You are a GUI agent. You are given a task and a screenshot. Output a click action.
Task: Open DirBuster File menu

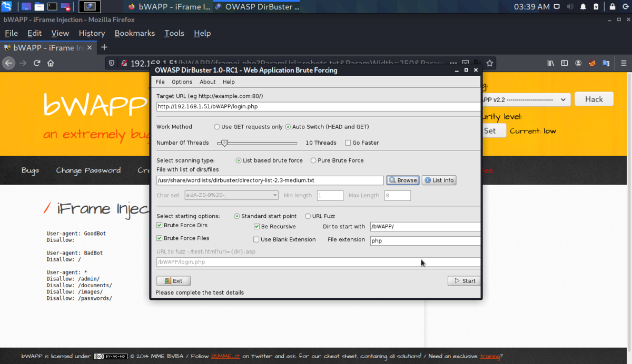160,82
